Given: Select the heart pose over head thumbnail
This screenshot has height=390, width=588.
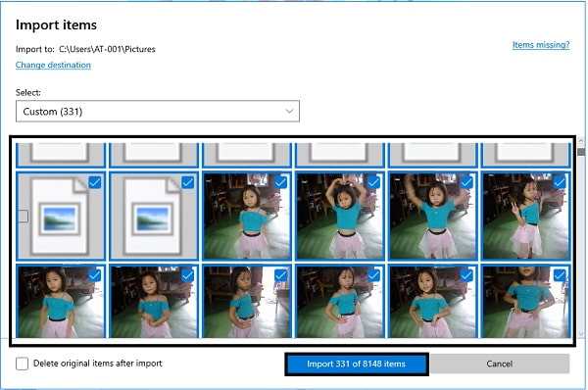Looking at the screenshot, I should 340,216.
